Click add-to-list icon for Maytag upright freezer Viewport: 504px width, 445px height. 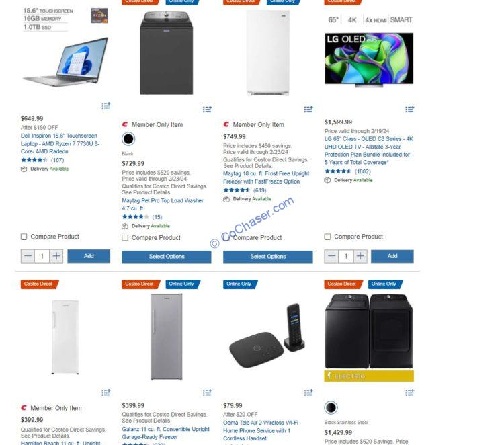308,110
